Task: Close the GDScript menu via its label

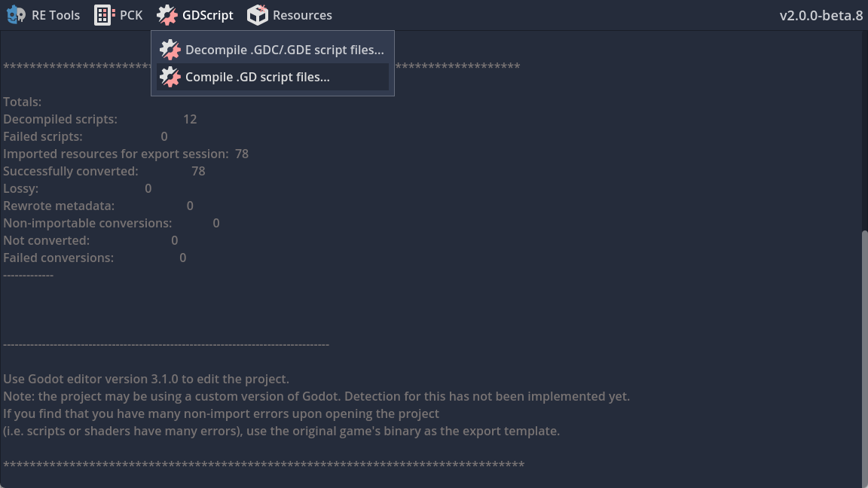Action: click(208, 15)
